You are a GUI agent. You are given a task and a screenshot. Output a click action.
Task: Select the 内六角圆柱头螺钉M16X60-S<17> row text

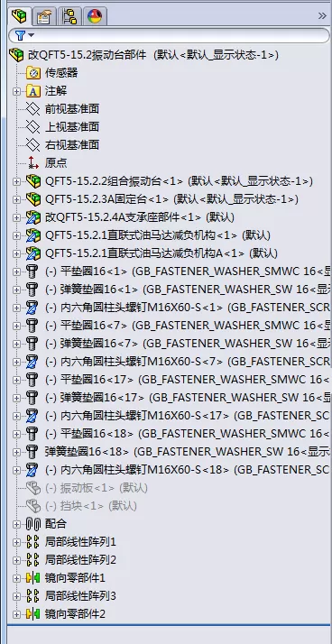(x=188, y=416)
